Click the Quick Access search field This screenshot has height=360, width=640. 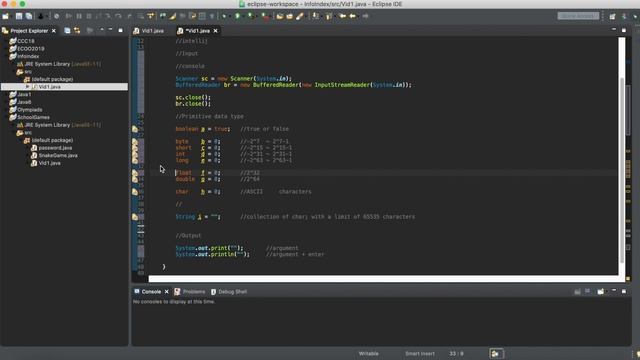coord(578,16)
